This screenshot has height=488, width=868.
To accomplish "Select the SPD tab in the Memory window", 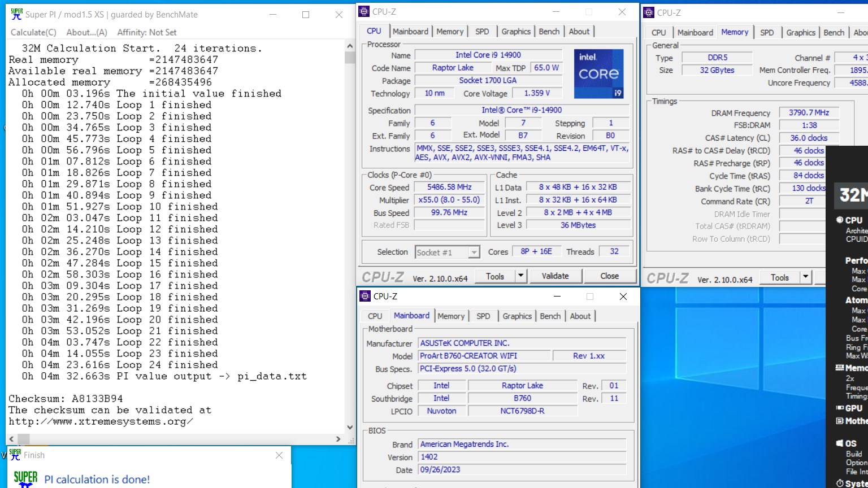I will (767, 33).
